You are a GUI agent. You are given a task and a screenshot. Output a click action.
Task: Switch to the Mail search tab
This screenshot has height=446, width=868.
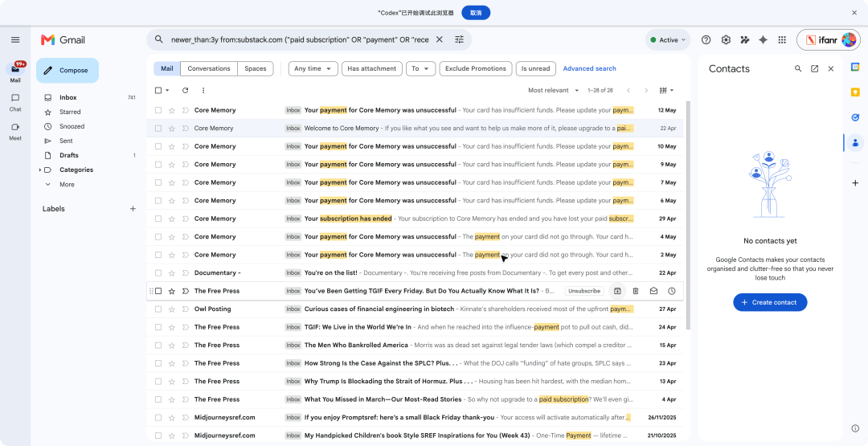167,68
